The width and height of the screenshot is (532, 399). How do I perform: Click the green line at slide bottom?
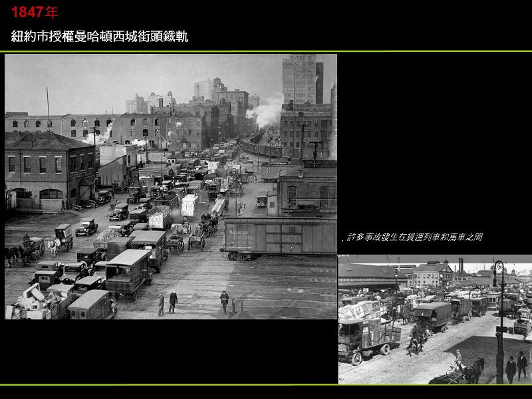pos(266,385)
